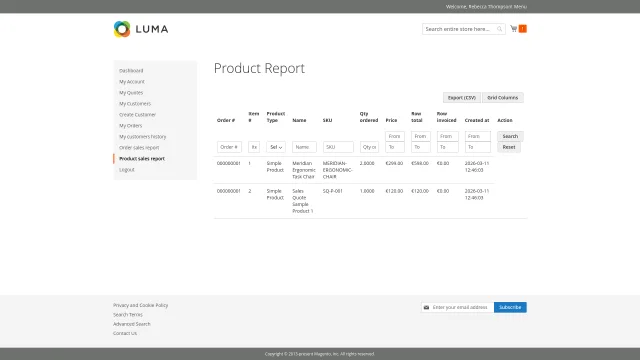Sort by the Price column header
640x360 pixels.
pos(391,120)
